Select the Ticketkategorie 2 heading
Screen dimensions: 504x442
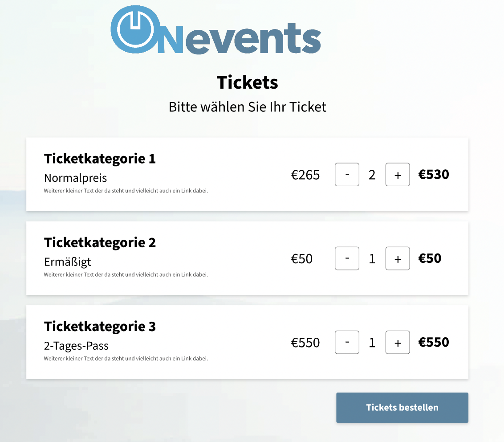click(100, 243)
